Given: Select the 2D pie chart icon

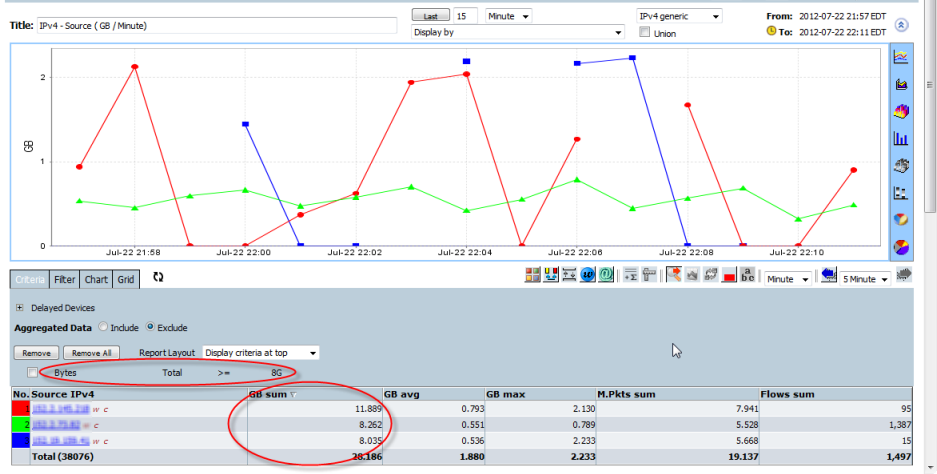Looking at the screenshot, I should pos(901,219).
